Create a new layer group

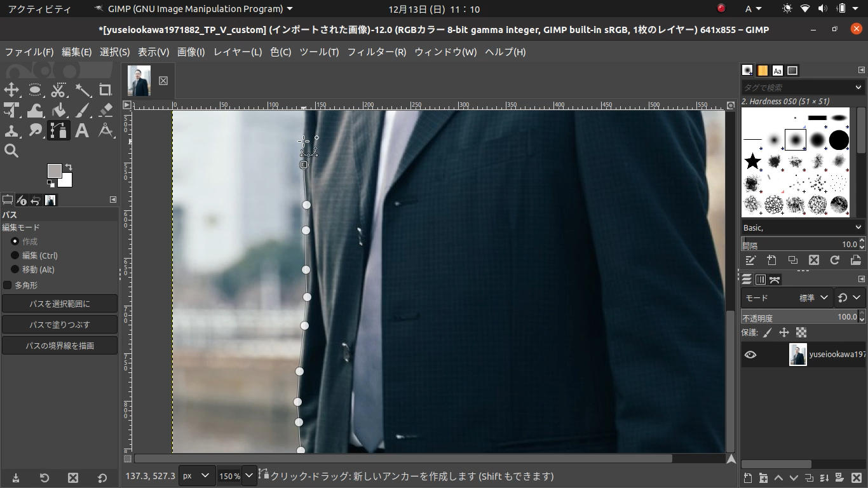click(763, 478)
